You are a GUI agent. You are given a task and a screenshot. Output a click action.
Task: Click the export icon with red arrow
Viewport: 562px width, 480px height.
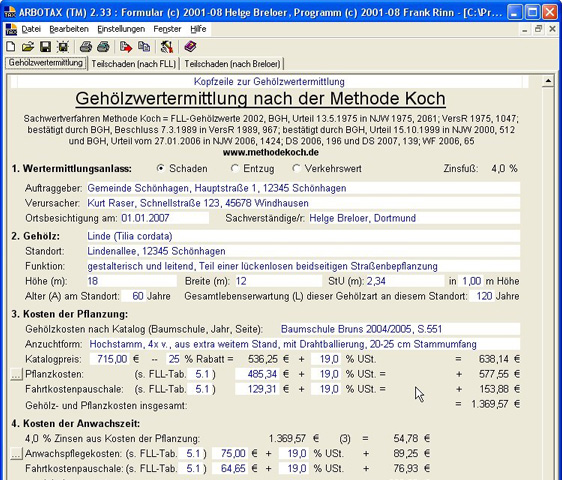[x=126, y=47]
